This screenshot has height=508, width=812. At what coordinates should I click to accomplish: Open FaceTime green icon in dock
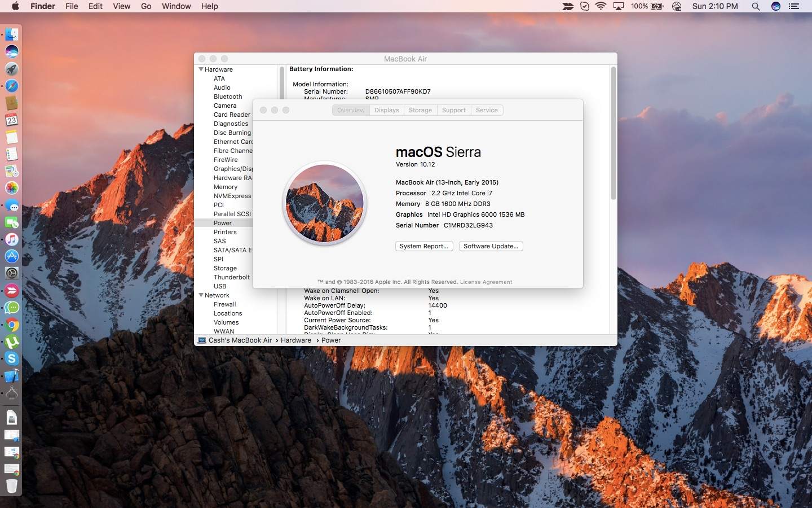12,222
